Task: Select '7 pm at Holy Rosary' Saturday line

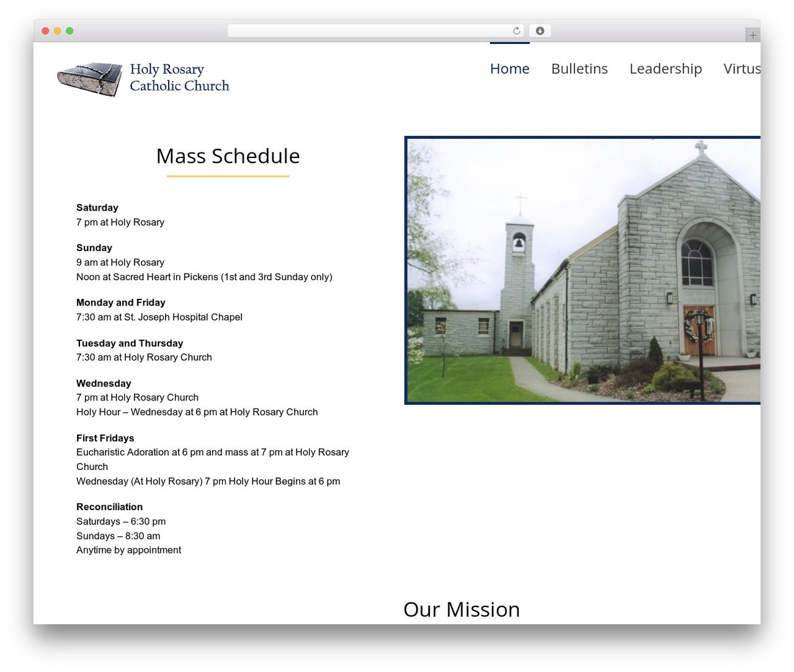Action: pyautogui.click(x=120, y=223)
